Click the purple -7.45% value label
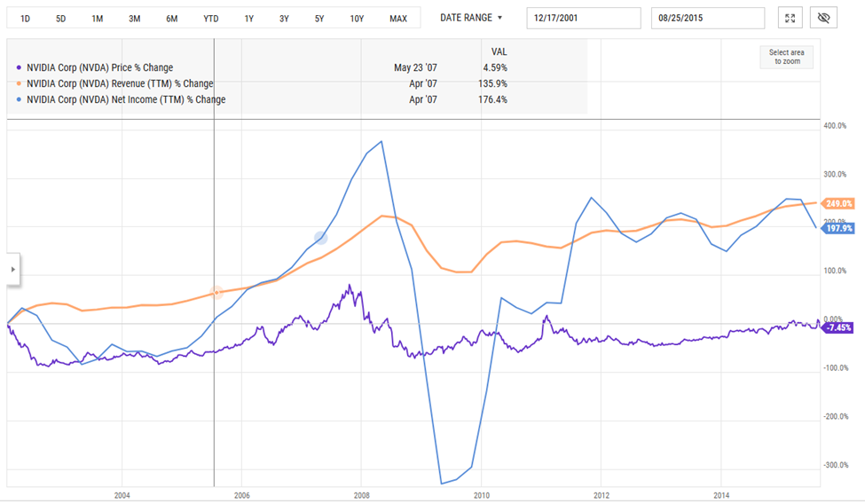865x504 pixels. (837, 327)
